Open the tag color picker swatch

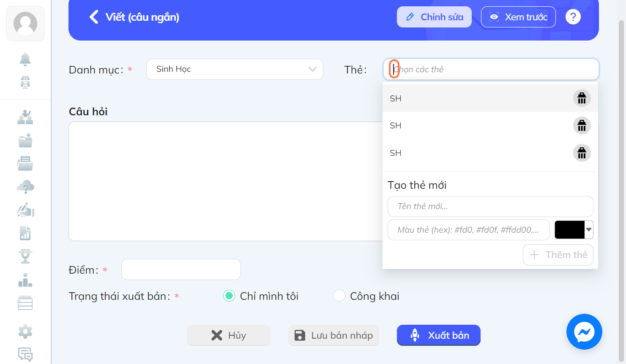coord(574,230)
